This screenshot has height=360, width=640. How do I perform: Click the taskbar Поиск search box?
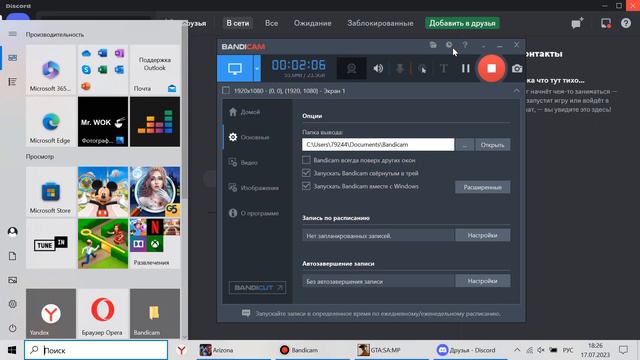(x=96, y=350)
